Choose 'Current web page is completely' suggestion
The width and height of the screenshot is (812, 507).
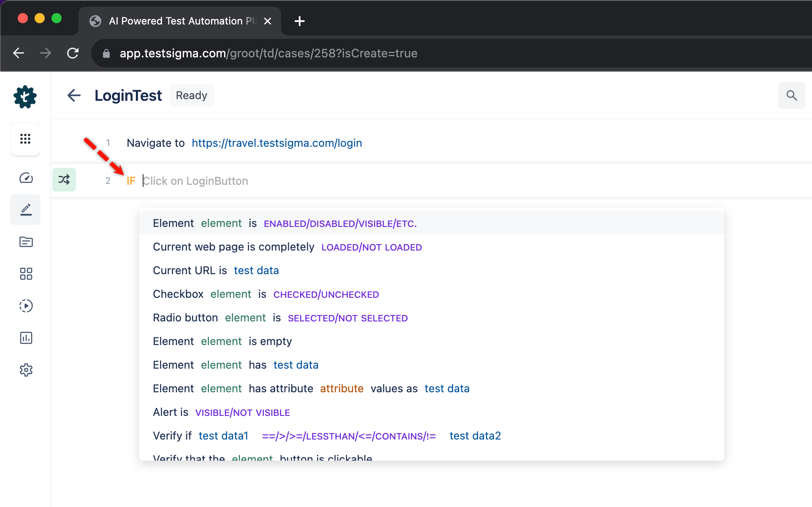(x=431, y=247)
